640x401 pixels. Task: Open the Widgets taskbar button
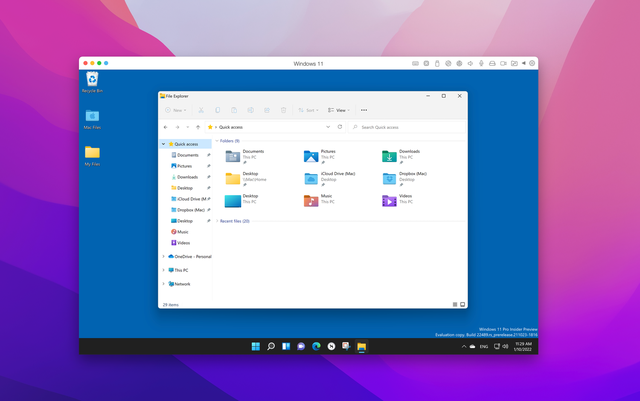pos(286,346)
